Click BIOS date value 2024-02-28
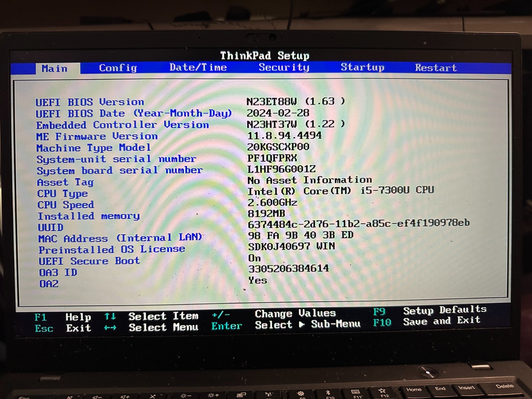 [x=278, y=113]
